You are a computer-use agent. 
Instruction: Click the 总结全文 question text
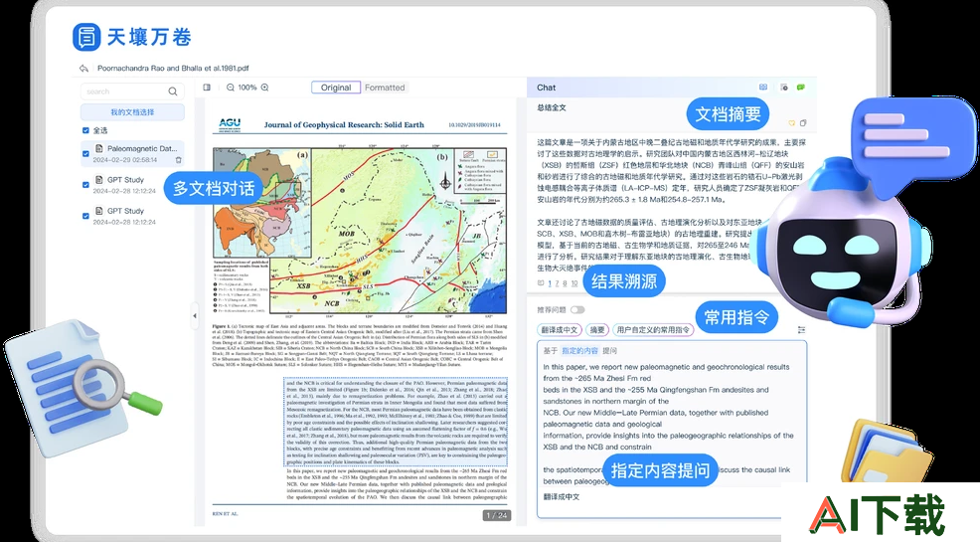(x=552, y=107)
